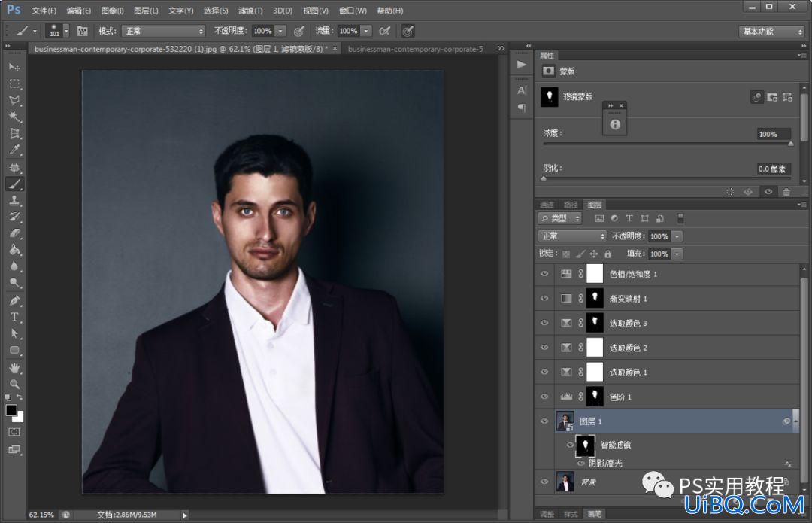Open the 滤镜(T) menu
This screenshot has width=812, height=523.
(250, 11)
